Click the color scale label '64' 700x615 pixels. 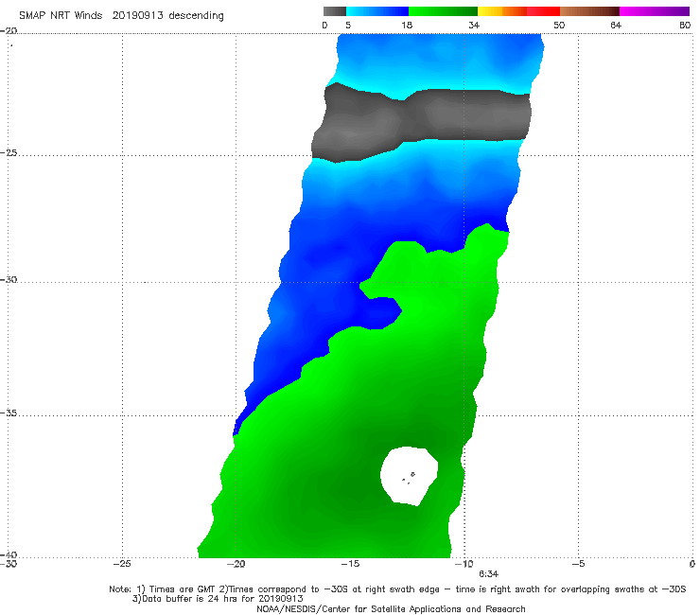coord(616,26)
